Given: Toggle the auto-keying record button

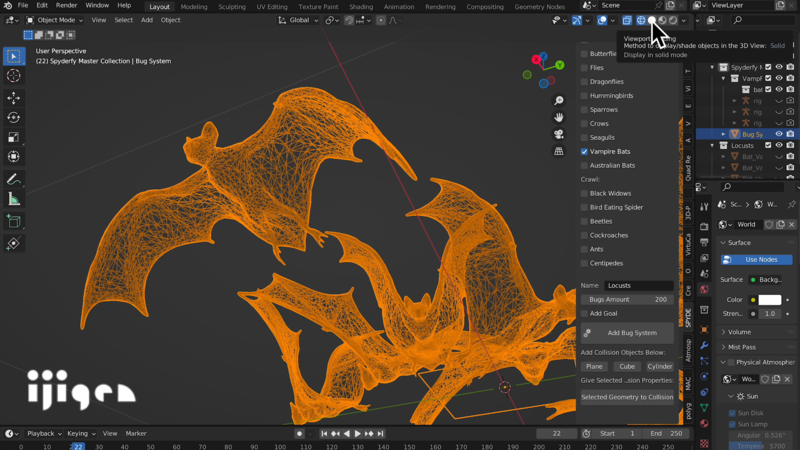Looking at the screenshot, I should [x=299, y=434].
